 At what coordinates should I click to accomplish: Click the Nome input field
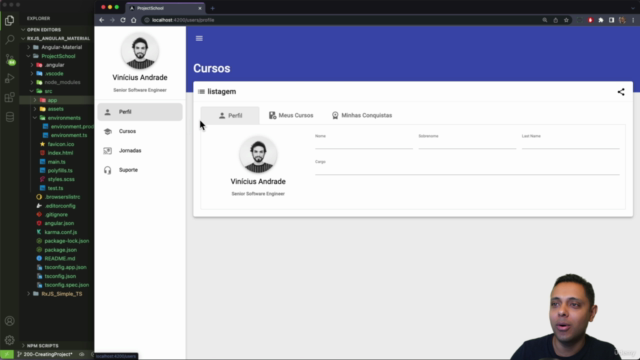pyautogui.click(x=364, y=142)
